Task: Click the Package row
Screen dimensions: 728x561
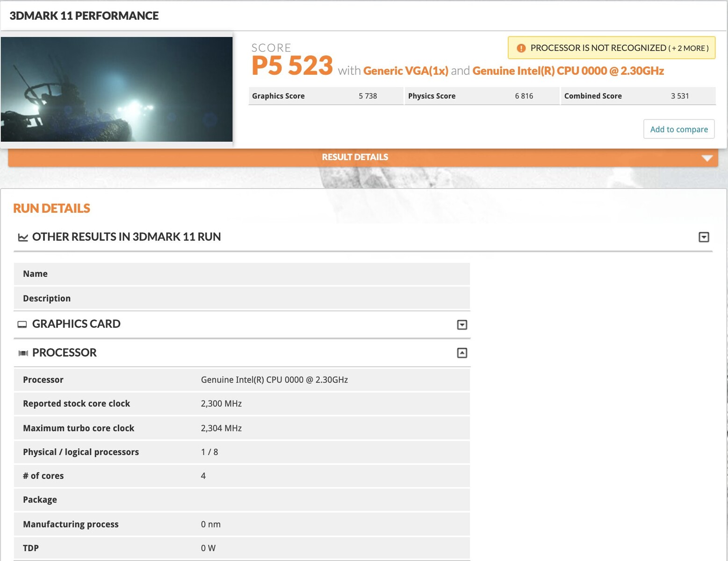Action: tap(242, 500)
